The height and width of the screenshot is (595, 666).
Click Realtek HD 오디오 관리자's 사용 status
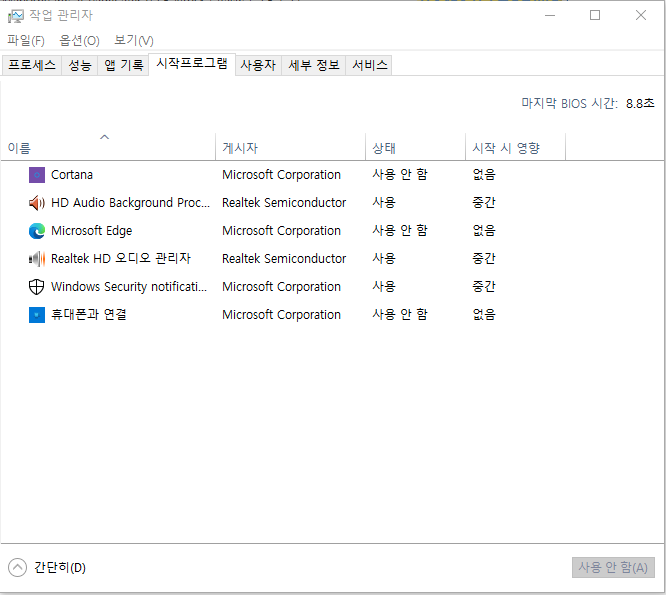pyautogui.click(x=384, y=259)
